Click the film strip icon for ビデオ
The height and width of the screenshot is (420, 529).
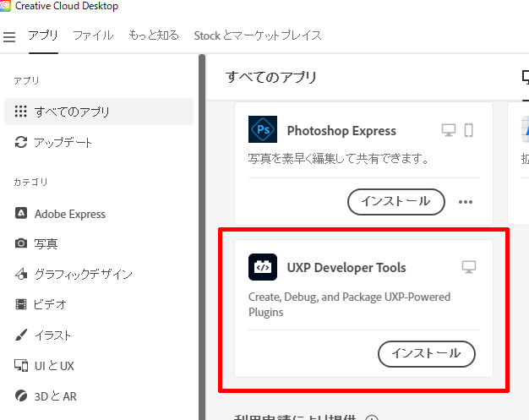(x=21, y=304)
